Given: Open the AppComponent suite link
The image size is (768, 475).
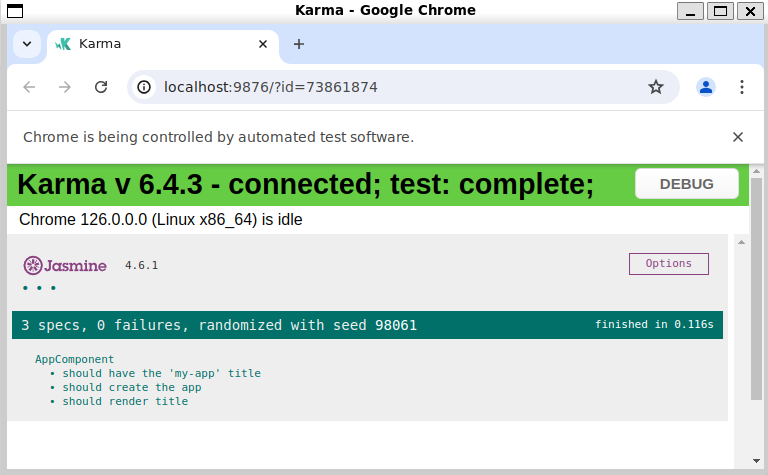Looking at the screenshot, I should (74, 359).
